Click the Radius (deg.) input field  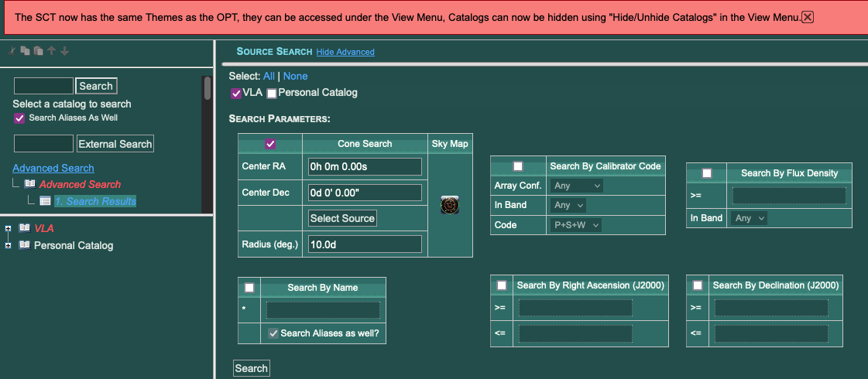(x=365, y=244)
